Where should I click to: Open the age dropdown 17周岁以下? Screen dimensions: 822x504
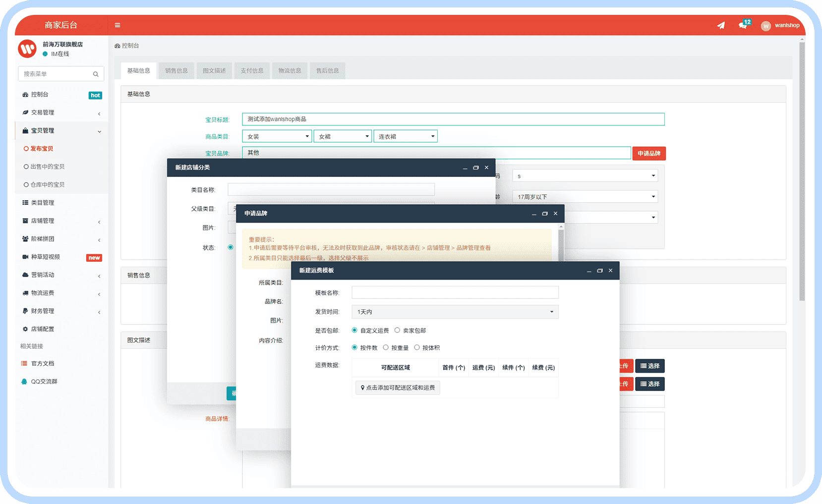tap(586, 197)
